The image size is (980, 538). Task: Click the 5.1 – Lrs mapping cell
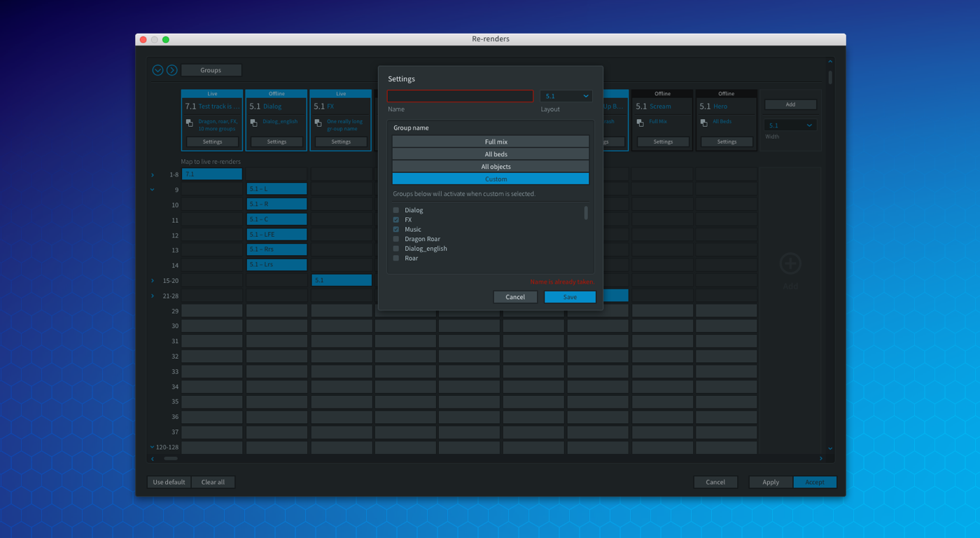(x=276, y=265)
